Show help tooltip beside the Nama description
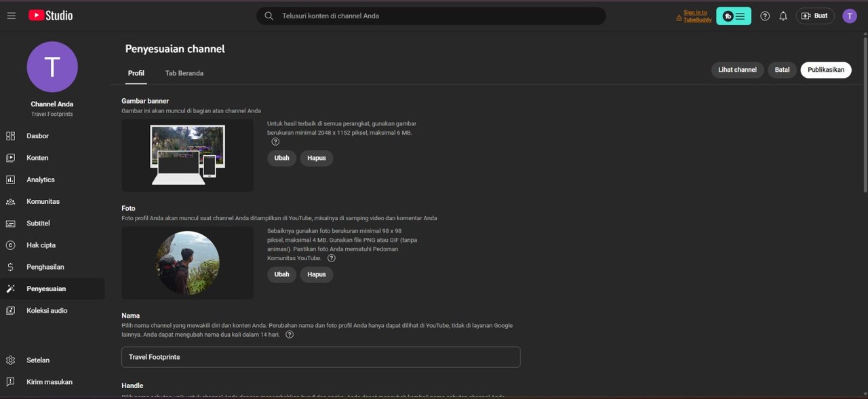The width and height of the screenshot is (868, 399). pyautogui.click(x=290, y=335)
